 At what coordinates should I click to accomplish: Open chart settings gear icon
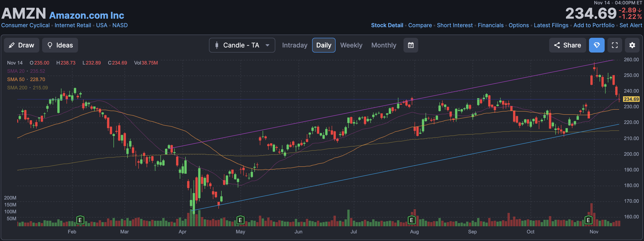point(632,45)
